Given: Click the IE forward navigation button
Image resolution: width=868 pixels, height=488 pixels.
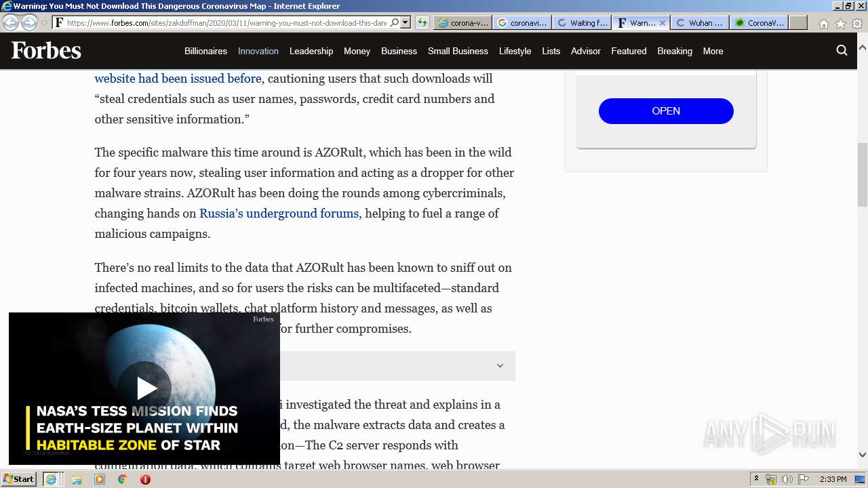Looking at the screenshot, I should coord(29,22).
